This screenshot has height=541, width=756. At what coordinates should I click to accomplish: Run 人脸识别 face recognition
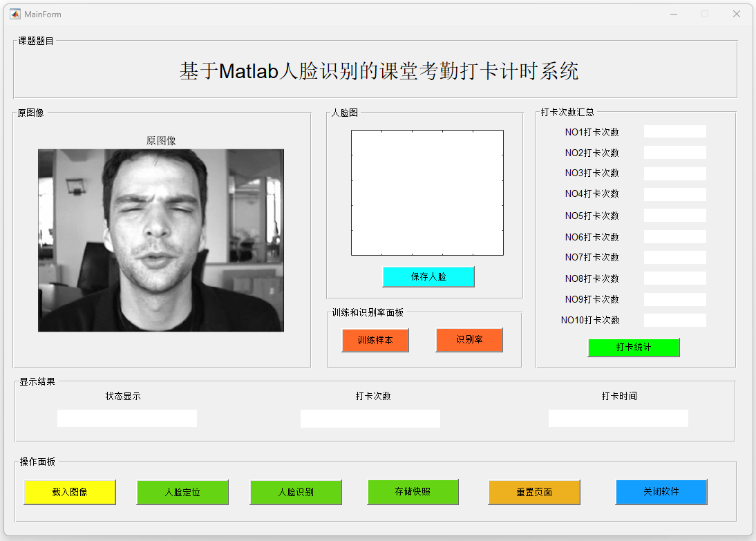point(296,492)
